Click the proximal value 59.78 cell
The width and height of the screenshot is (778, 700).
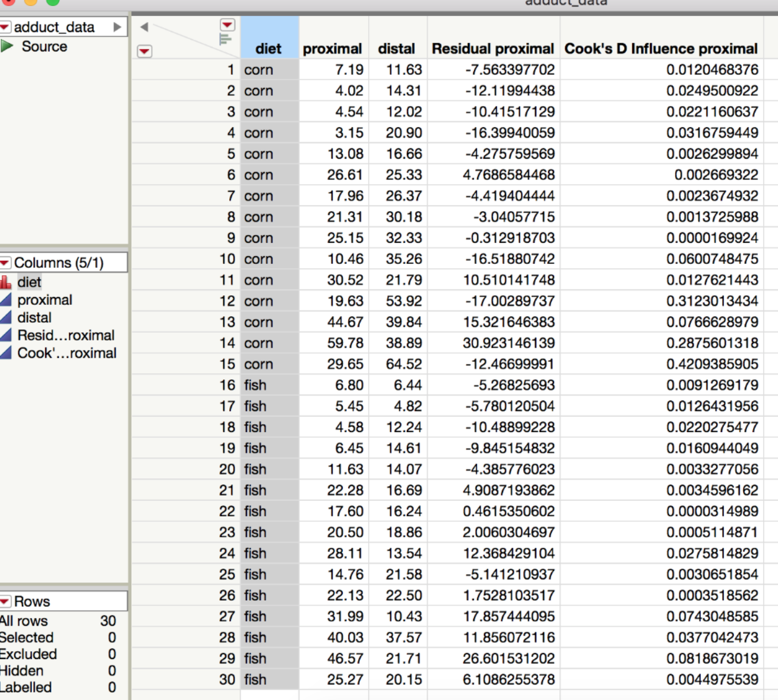345,343
